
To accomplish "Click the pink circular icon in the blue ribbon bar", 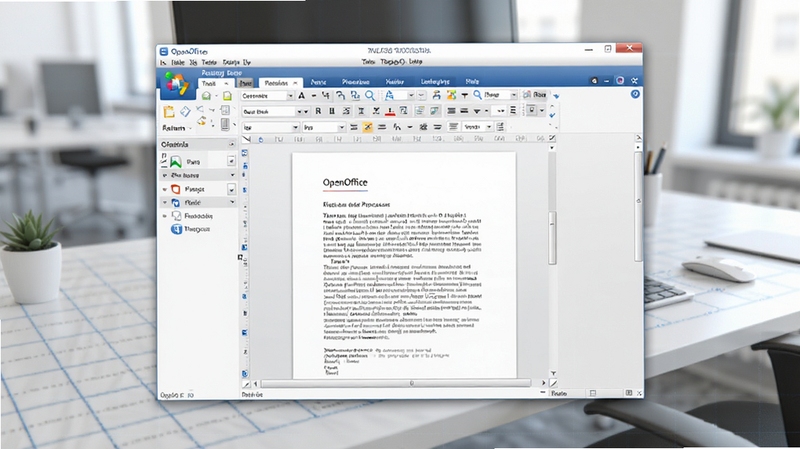I will pos(620,81).
